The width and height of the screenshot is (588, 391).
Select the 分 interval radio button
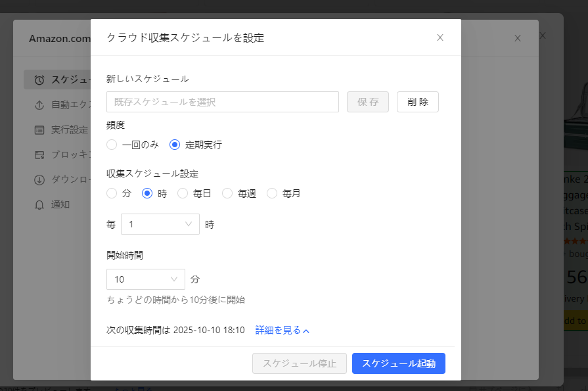point(112,193)
